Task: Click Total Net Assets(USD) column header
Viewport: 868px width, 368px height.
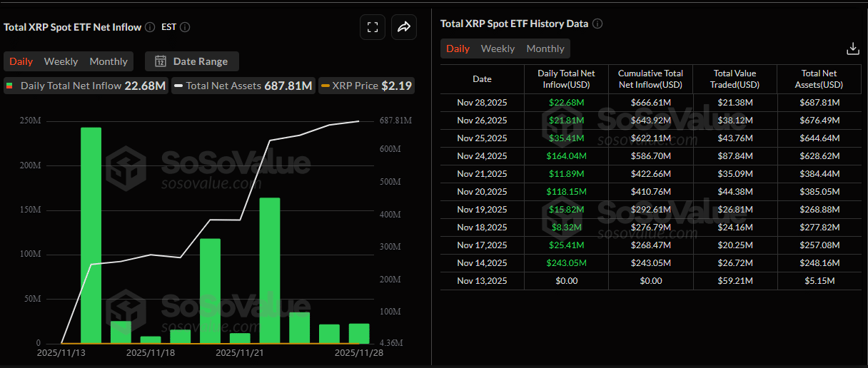Action: 820,79
